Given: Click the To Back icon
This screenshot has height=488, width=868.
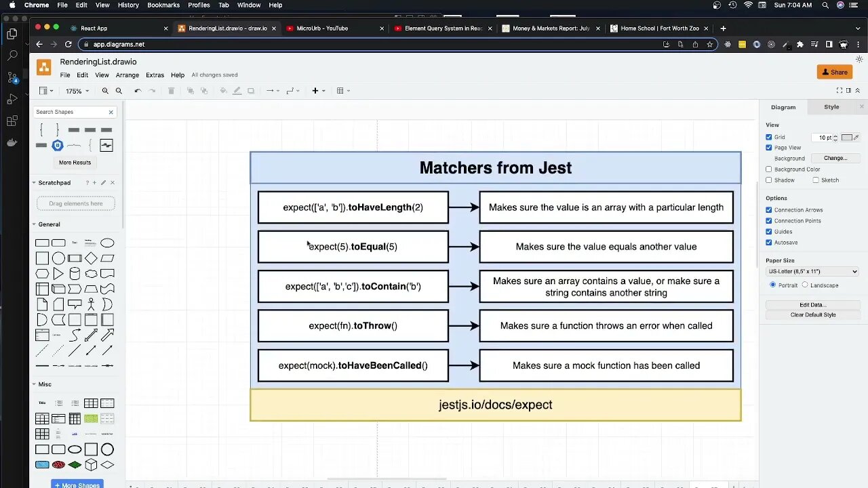Looking at the screenshot, I should pos(204,91).
